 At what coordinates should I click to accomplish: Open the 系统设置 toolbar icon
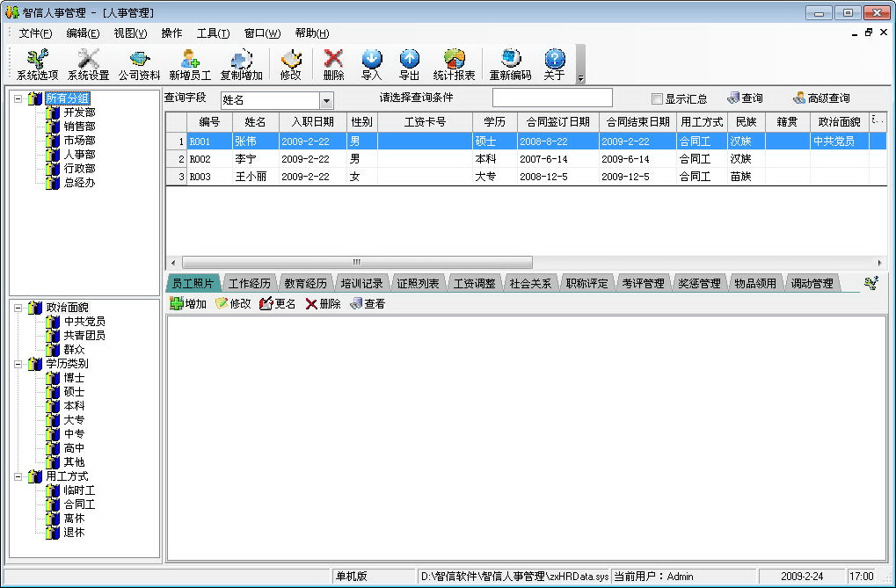pos(88,64)
